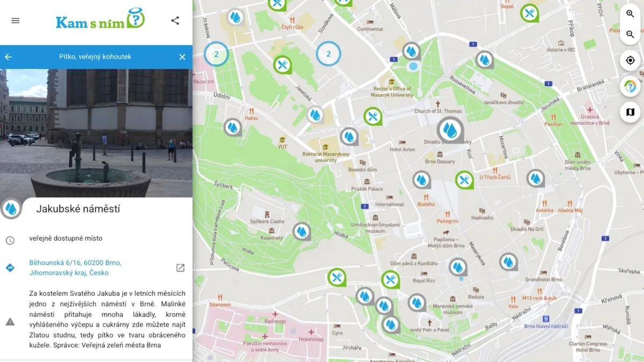
Task: Go back with the left arrow
Action: click(x=9, y=57)
